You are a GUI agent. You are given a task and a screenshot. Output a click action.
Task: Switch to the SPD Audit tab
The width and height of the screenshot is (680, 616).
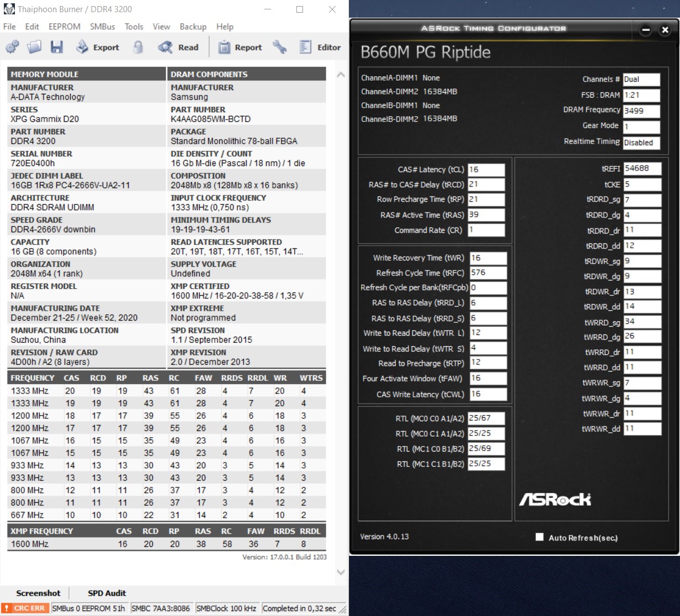[x=107, y=593]
